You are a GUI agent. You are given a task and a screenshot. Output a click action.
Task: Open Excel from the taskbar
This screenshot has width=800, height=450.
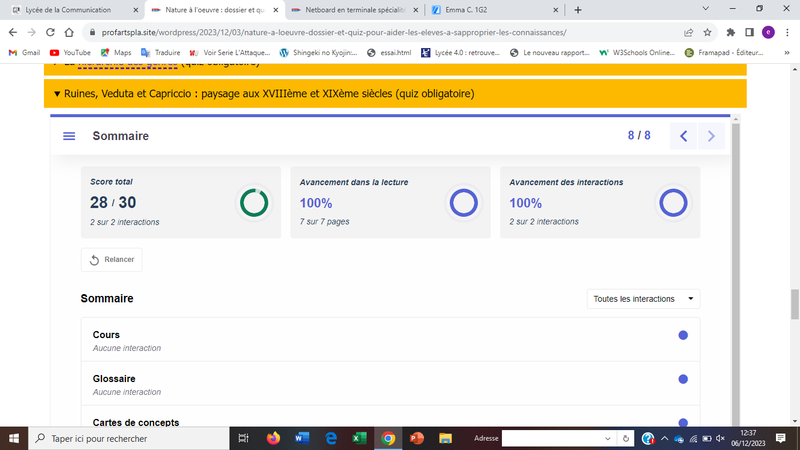(359, 438)
